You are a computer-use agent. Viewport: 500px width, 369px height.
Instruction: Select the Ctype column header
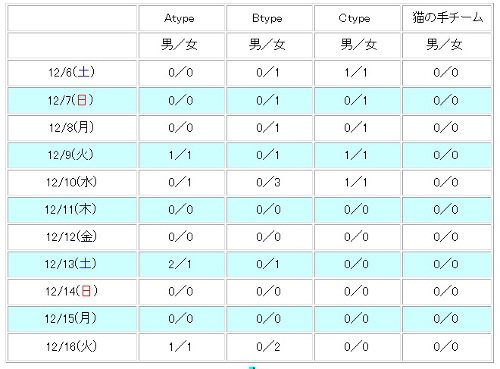[x=357, y=18]
